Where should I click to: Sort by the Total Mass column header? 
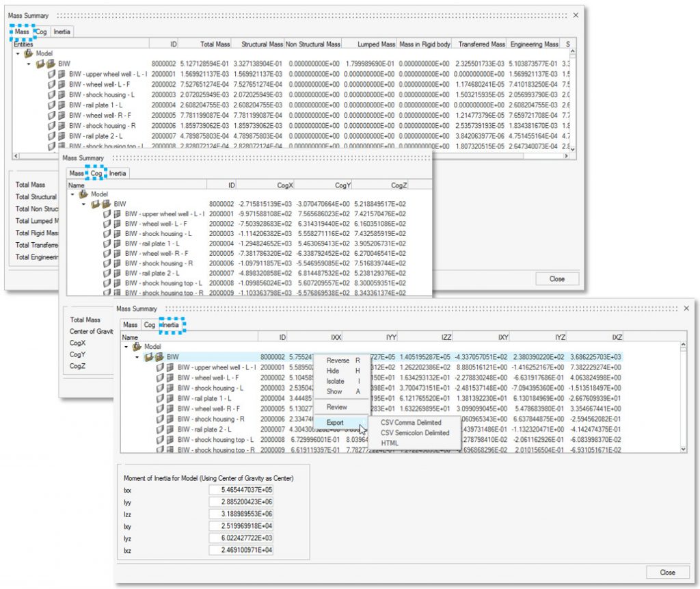pos(213,44)
